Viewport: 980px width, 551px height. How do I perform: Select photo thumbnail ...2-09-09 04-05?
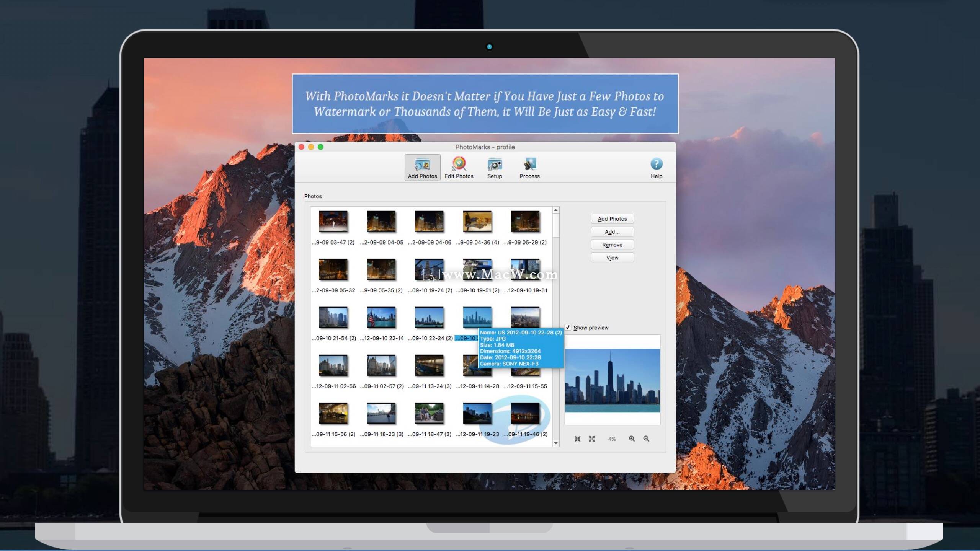[381, 221]
